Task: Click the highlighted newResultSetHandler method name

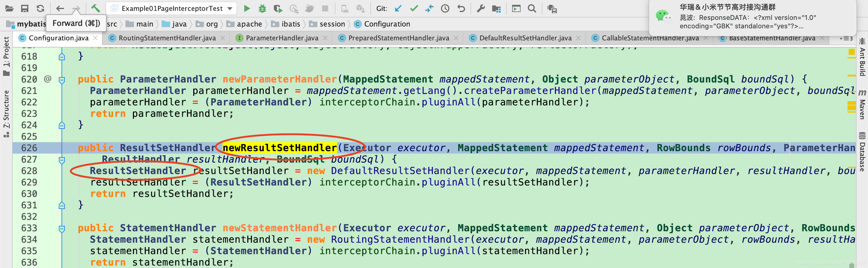Action: tap(280, 148)
